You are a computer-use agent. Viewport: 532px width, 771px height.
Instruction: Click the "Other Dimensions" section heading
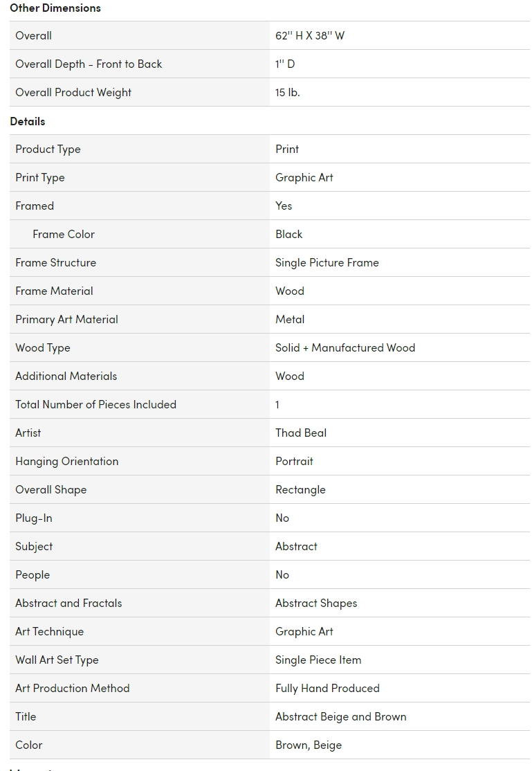tap(55, 8)
